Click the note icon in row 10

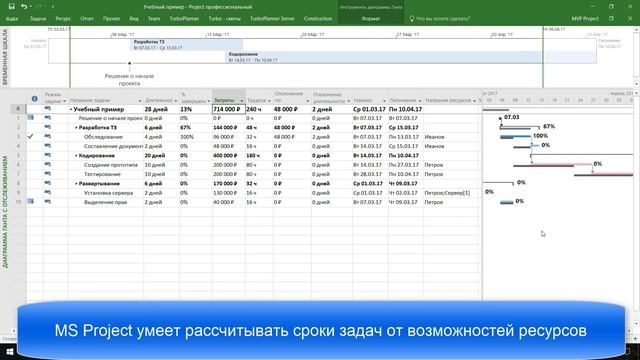point(31,201)
